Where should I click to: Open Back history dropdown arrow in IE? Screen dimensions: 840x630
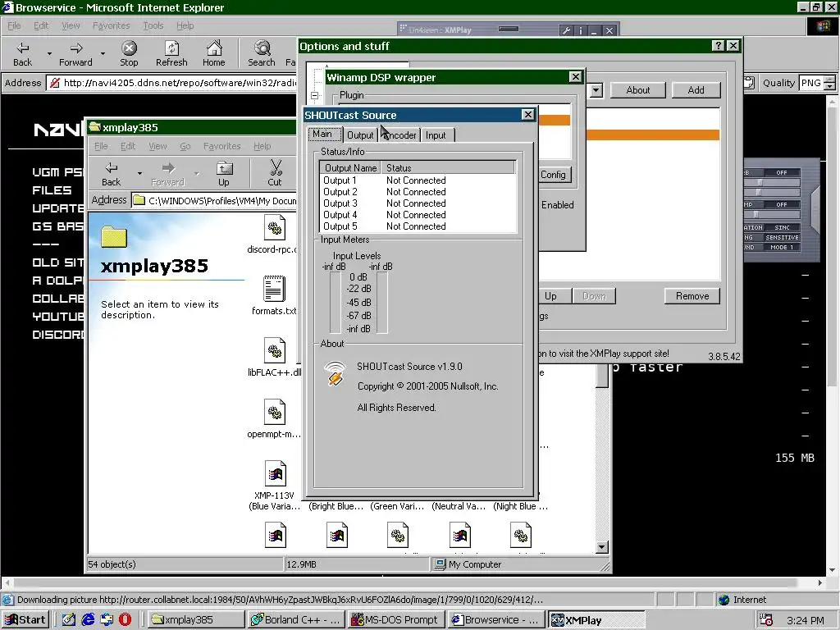click(x=49, y=54)
